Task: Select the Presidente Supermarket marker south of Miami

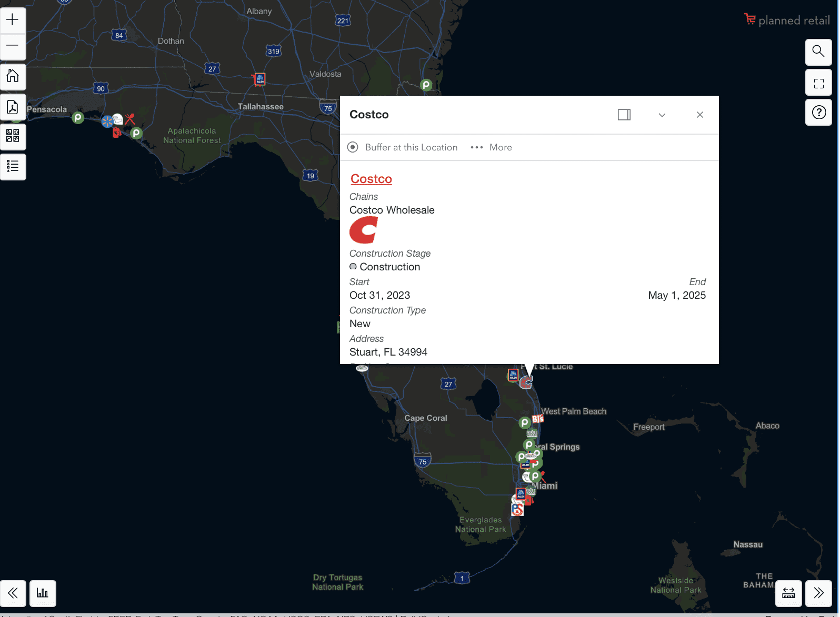Action: click(x=517, y=509)
